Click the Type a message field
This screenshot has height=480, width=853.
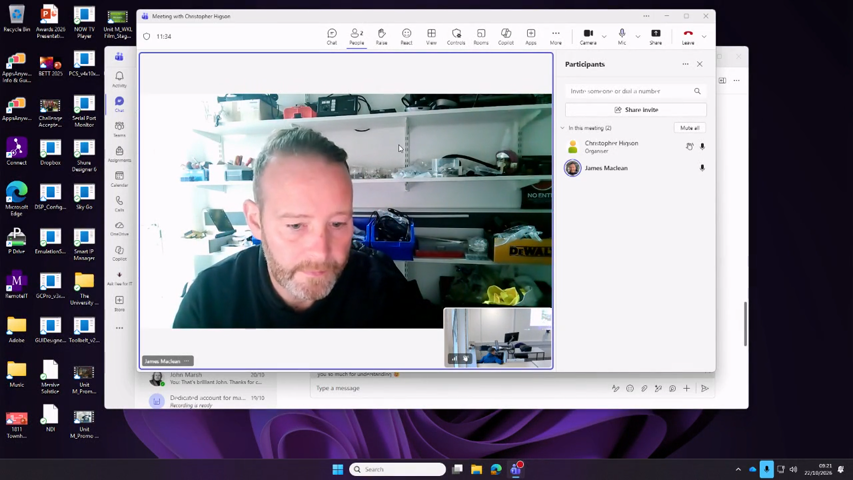pyautogui.click(x=460, y=388)
